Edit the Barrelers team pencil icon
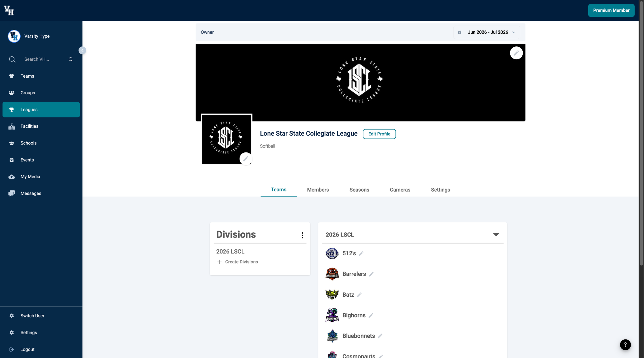The height and width of the screenshot is (358, 644). 371,274
